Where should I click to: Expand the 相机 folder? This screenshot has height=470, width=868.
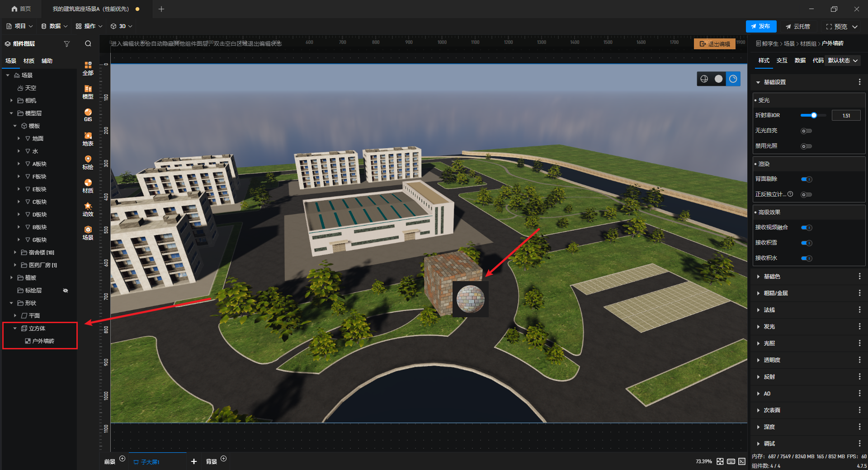(11, 100)
